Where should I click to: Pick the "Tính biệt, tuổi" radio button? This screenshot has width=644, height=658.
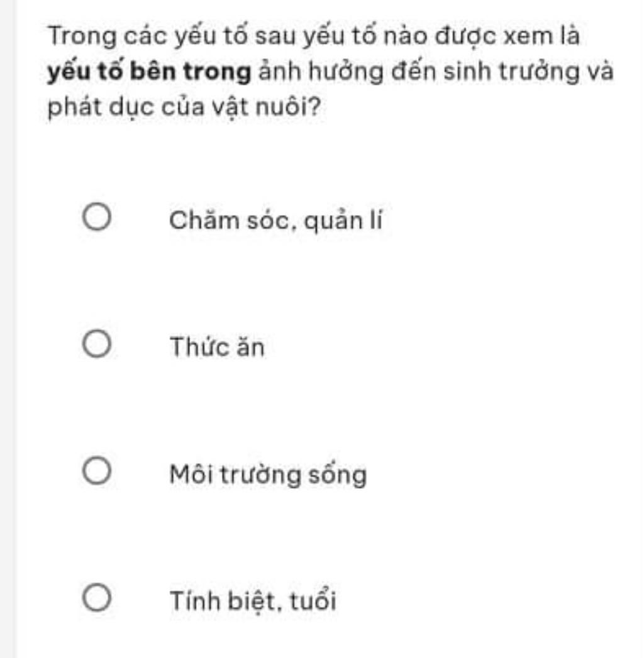point(97,597)
